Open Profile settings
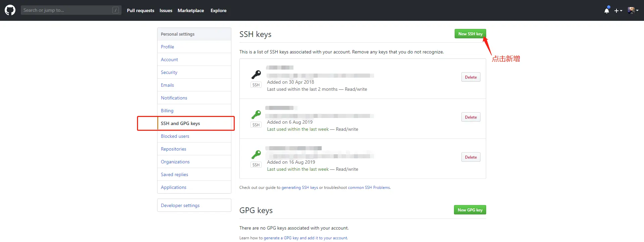 [x=194, y=47]
